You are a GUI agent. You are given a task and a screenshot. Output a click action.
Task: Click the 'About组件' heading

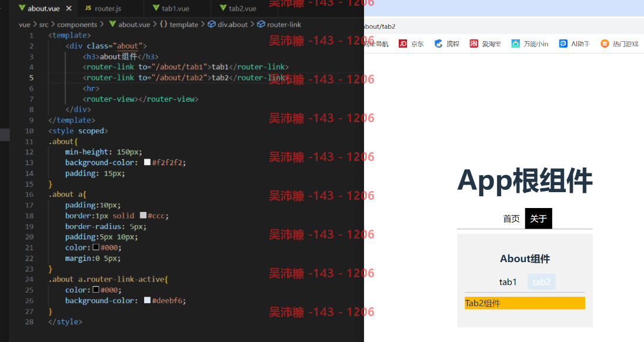pyautogui.click(x=525, y=259)
